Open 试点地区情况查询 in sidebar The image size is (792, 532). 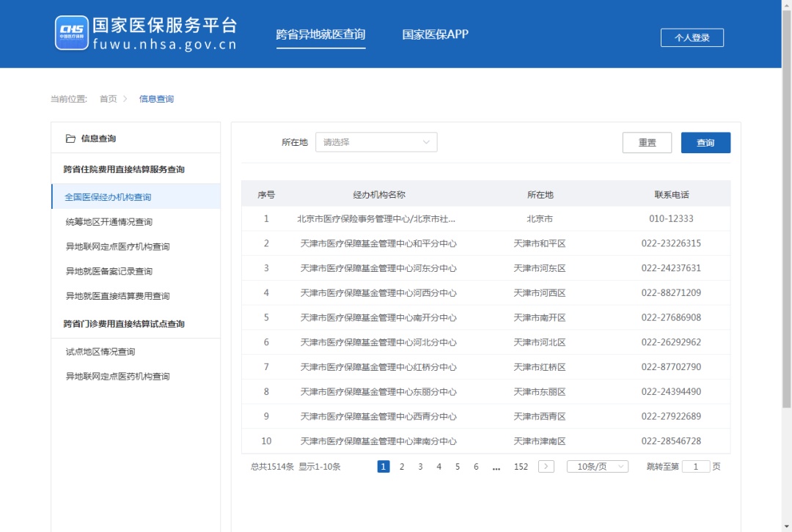(x=100, y=352)
